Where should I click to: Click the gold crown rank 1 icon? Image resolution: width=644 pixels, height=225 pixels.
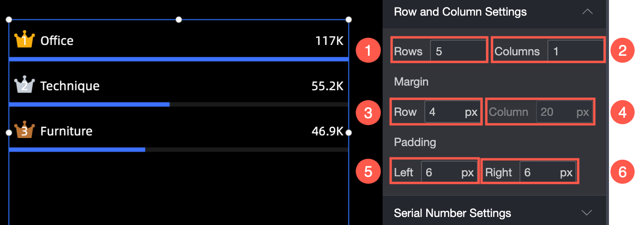[x=24, y=40]
